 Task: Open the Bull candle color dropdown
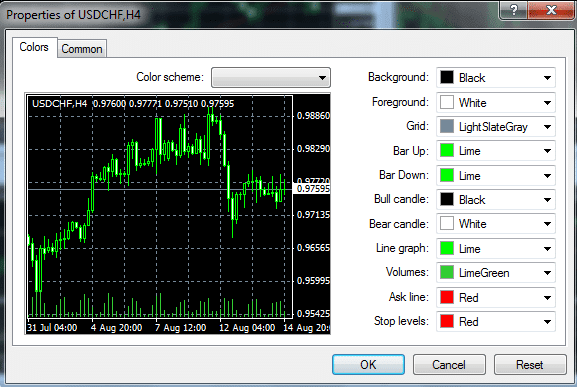[x=496, y=200]
